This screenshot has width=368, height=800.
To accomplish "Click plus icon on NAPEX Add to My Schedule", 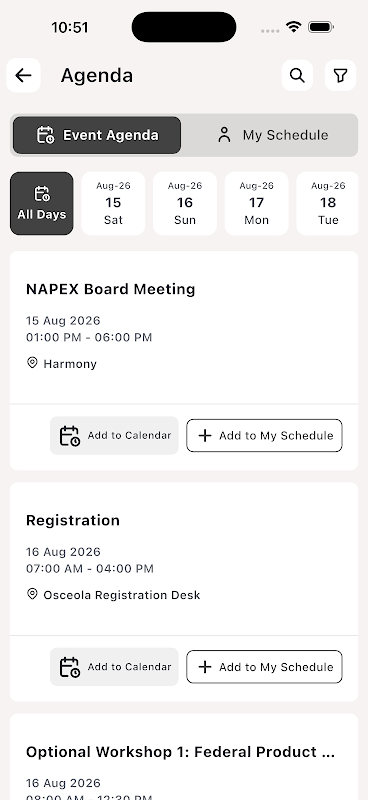I will coord(205,435).
